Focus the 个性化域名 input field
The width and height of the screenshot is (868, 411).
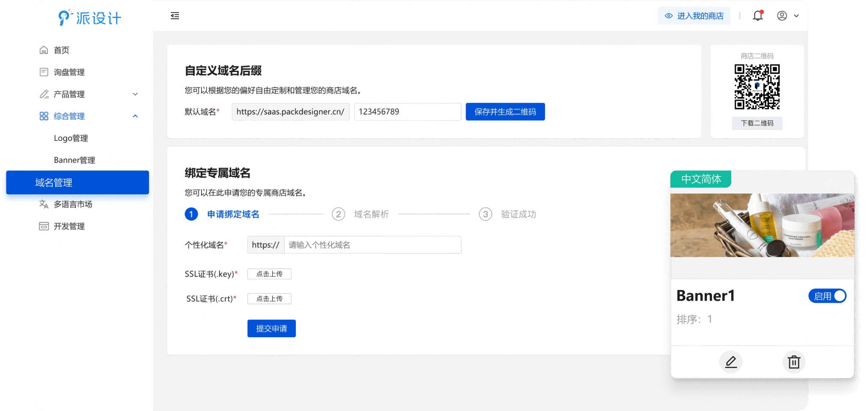tap(372, 245)
